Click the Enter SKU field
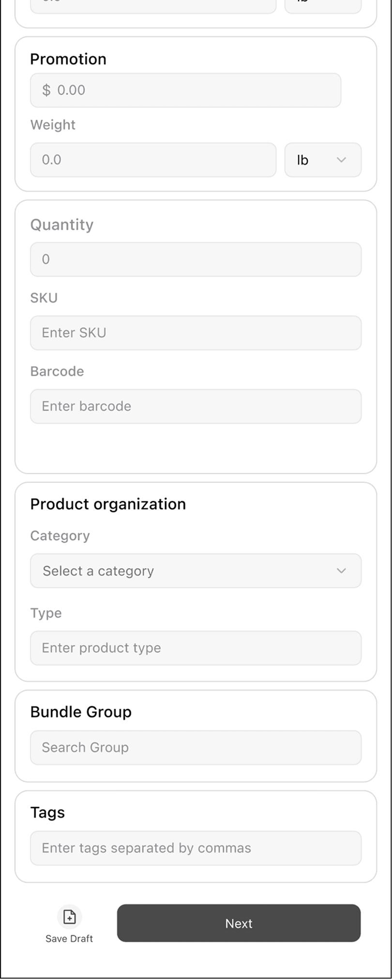The image size is (392, 980). pyautogui.click(x=196, y=333)
